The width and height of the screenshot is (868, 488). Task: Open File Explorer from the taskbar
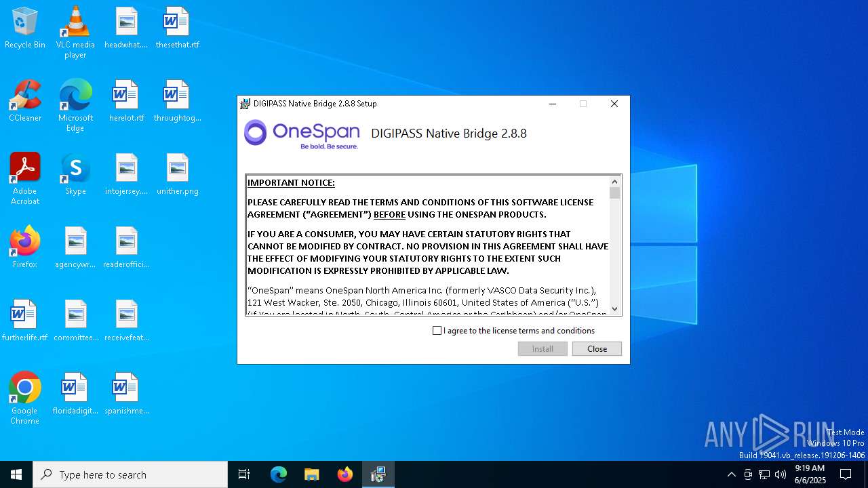(x=312, y=474)
